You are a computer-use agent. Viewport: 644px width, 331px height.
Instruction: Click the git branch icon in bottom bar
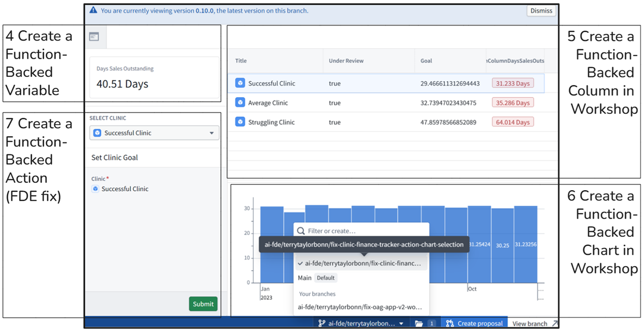[322, 323]
